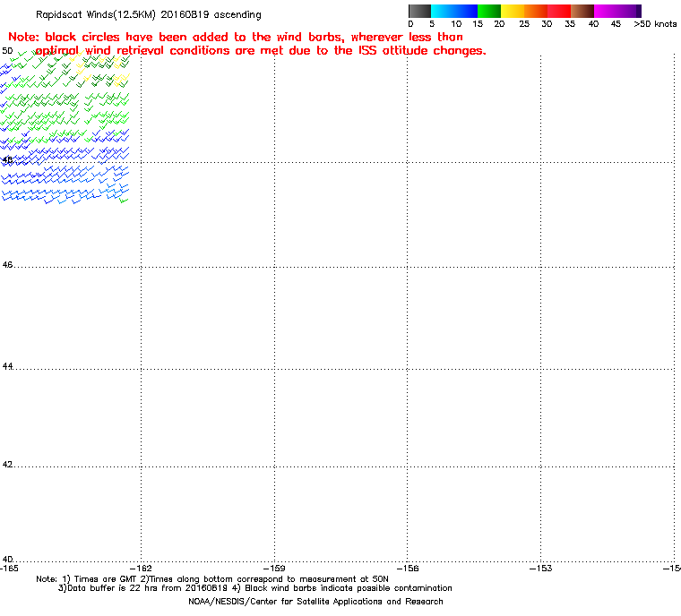
Task: Click longitude label -165
Action: pyautogui.click(x=9, y=569)
